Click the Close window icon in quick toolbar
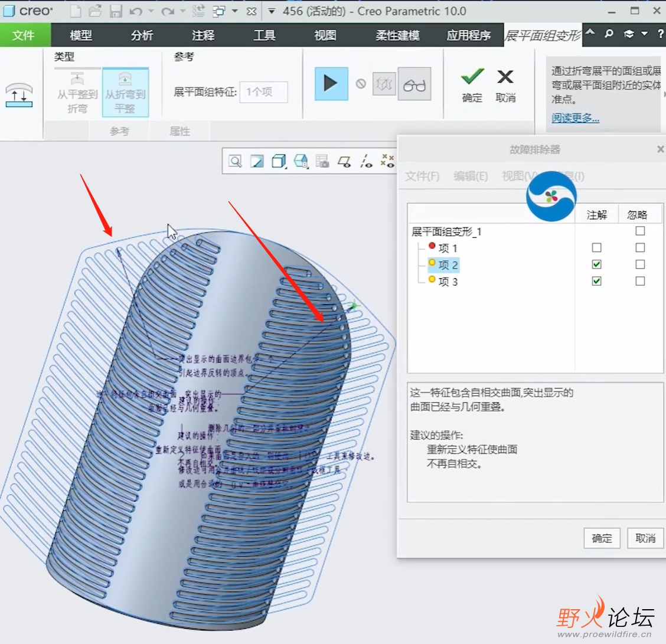666x644 pixels. (x=252, y=11)
